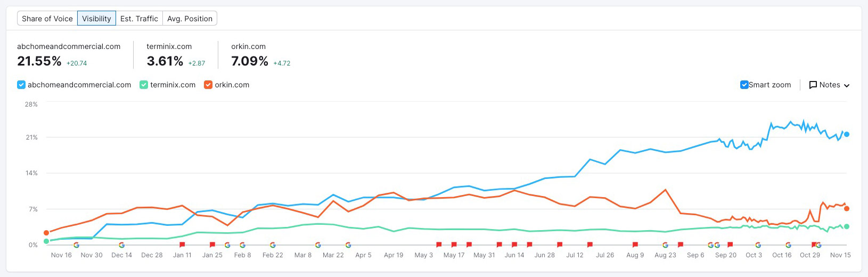Click the 7.09% visibility value
Screen dimensions: 868x277
click(250, 61)
